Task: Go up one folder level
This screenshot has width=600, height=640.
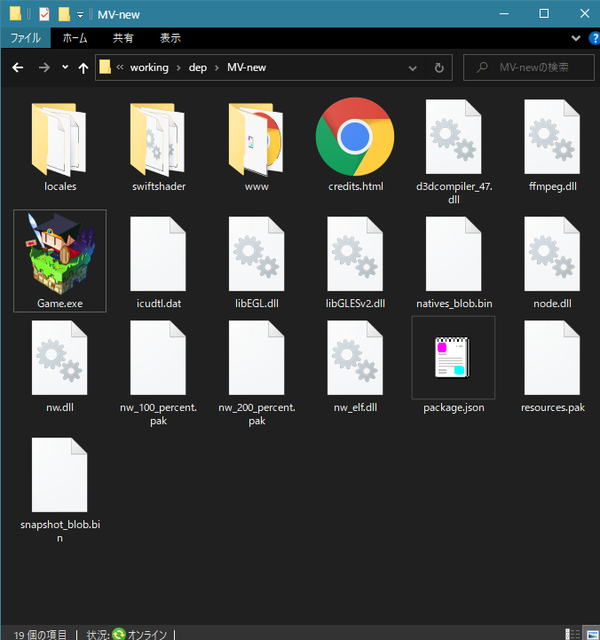Action: (83, 68)
